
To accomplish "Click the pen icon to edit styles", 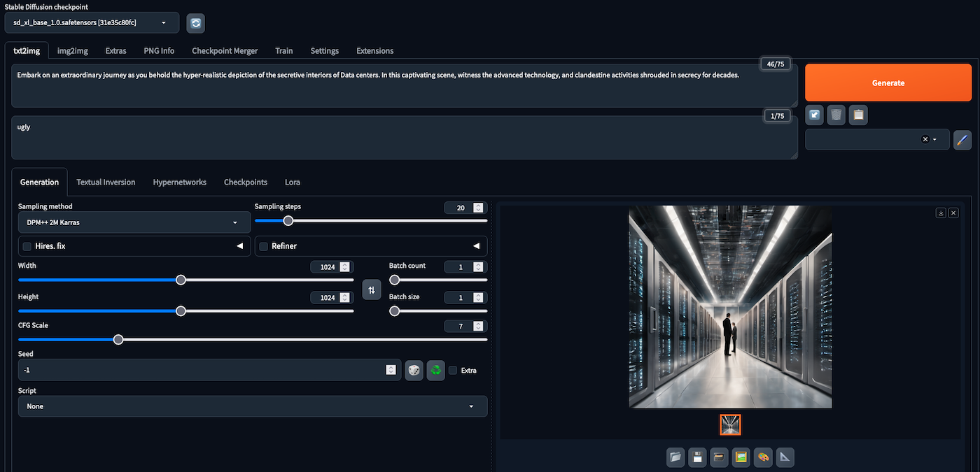I will tap(962, 140).
